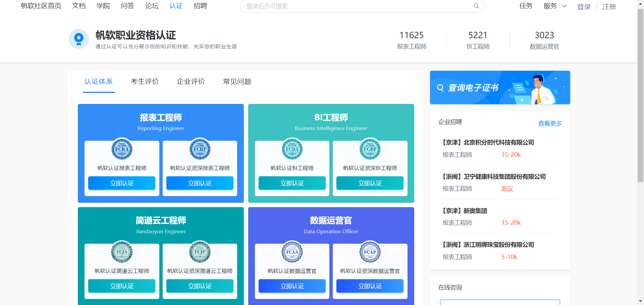The width and height of the screenshot is (644, 305).
Task: Click 登录 at the top right
Action: click(584, 6)
